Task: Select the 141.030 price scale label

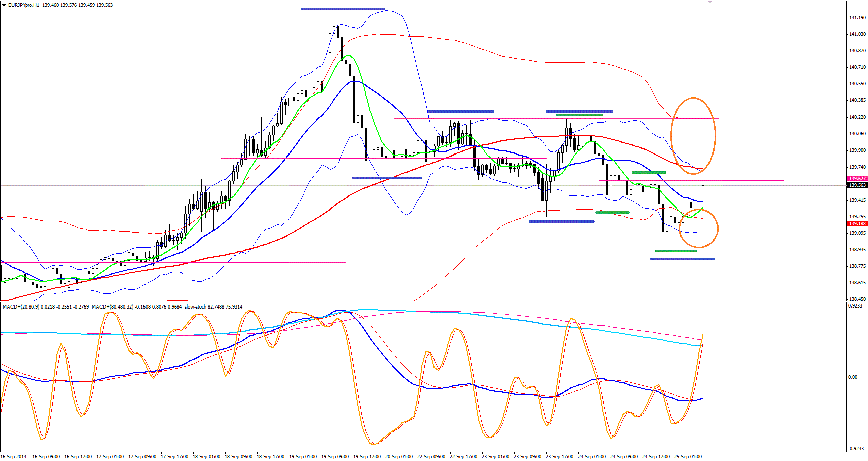Action: click(857, 34)
